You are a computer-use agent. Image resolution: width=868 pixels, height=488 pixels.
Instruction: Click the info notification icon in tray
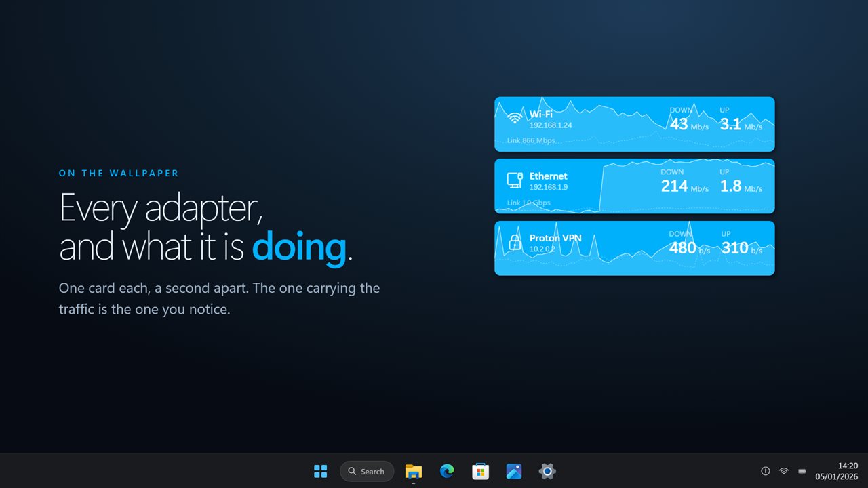[766, 471]
